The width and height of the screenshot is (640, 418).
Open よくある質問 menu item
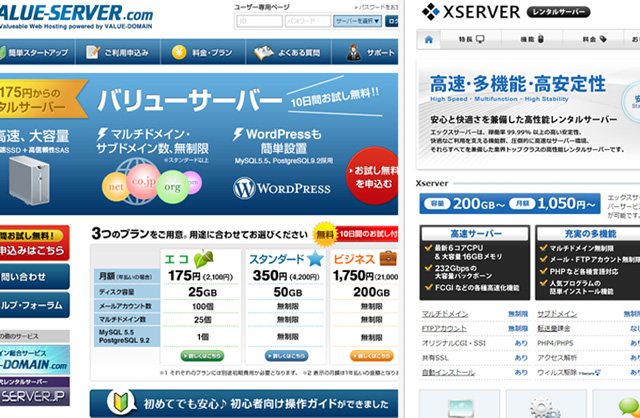(288, 52)
